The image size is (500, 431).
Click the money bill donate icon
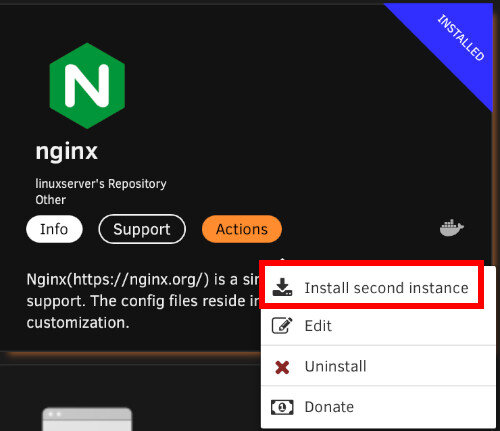pyautogui.click(x=282, y=407)
